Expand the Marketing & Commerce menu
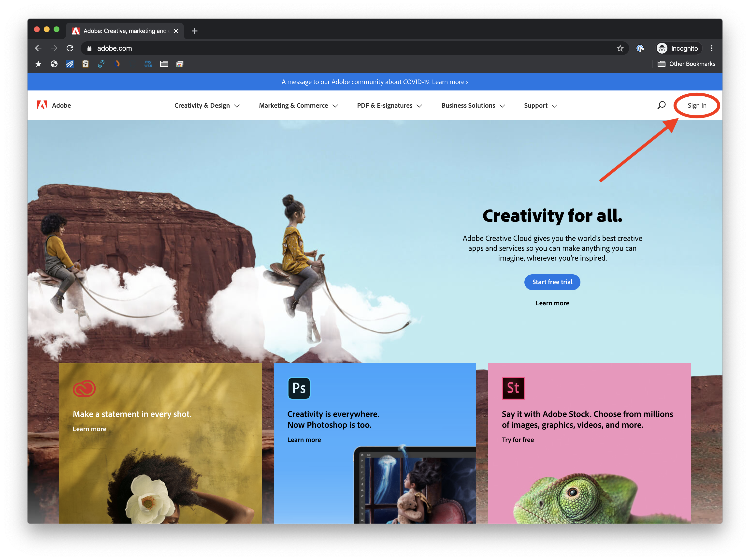The image size is (750, 560). [298, 105]
